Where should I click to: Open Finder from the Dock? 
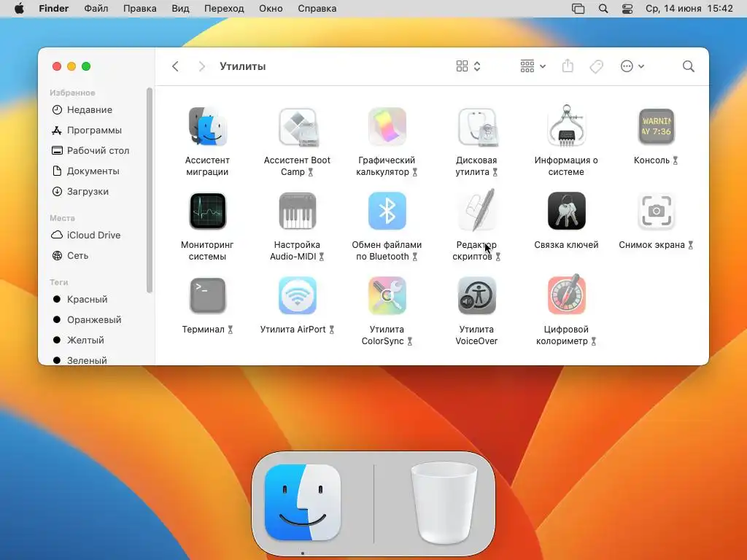coord(303,502)
